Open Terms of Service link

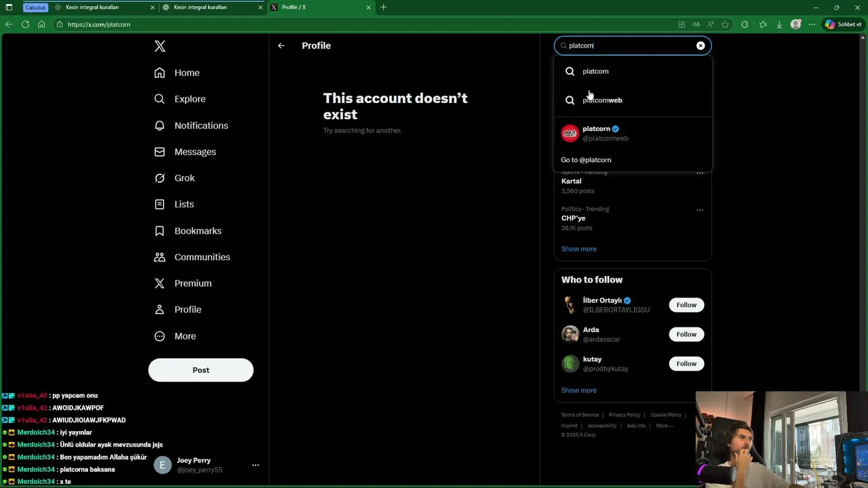(x=580, y=415)
